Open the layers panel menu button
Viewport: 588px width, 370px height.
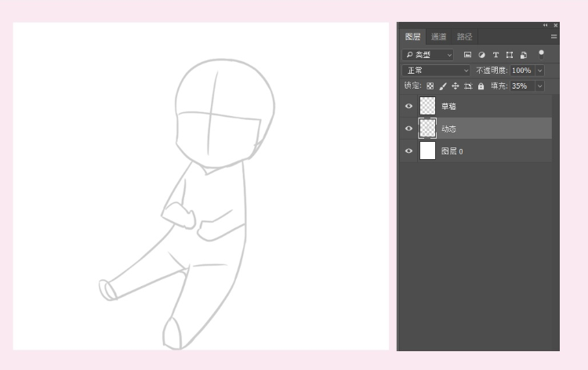[x=554, y=37]
